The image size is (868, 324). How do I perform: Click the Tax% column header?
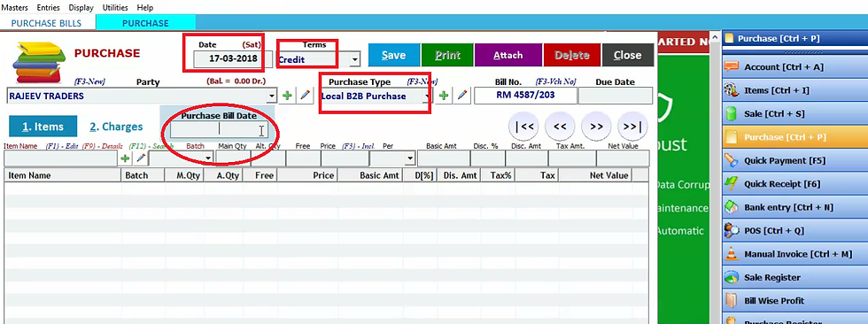click(x=498, y=175)
